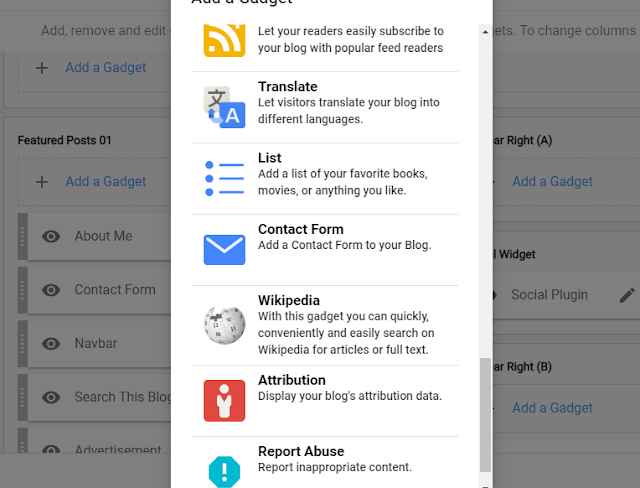Click Add a Gadget in Right (B) section
This screenshot has height=488, width=640.
click(x=552, y=408)
